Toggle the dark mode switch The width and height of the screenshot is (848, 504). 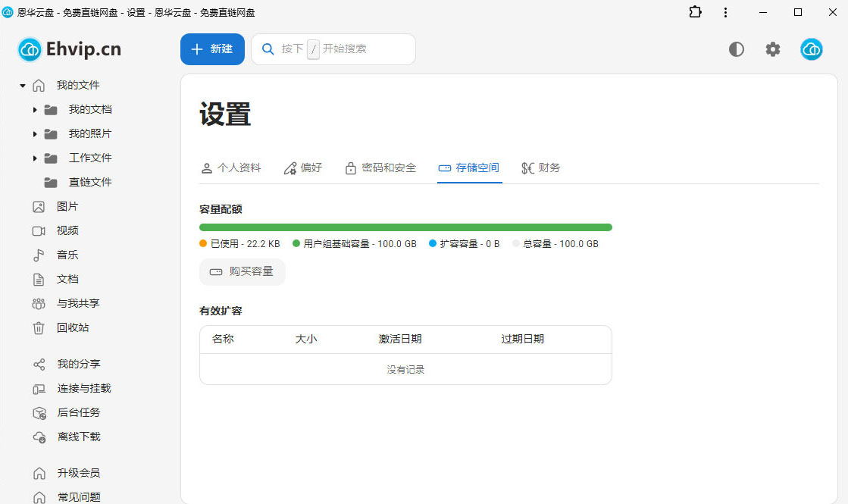pyautogui.click(x=736, y=49)
